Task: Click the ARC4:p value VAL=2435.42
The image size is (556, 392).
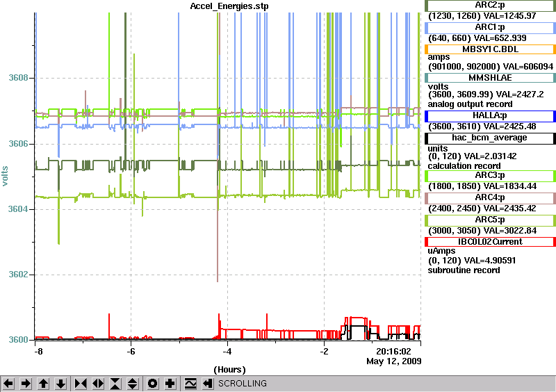Action: tap(510, 209)
